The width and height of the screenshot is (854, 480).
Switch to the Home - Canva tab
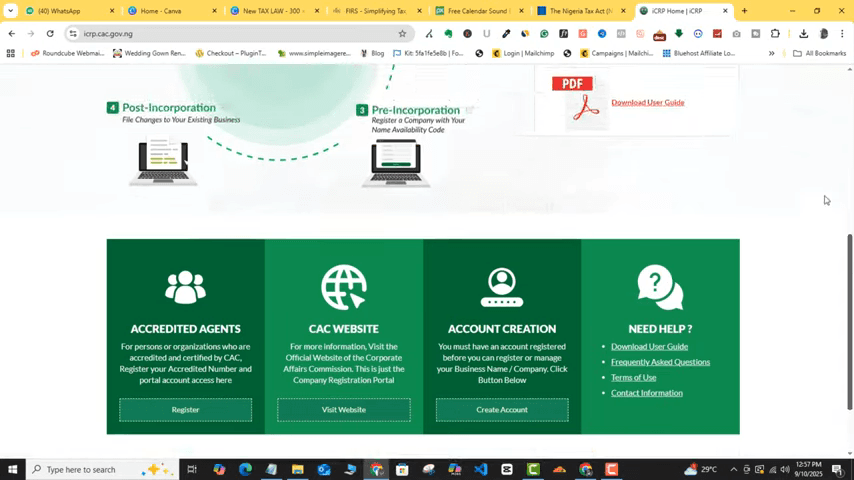click(172, 11)
